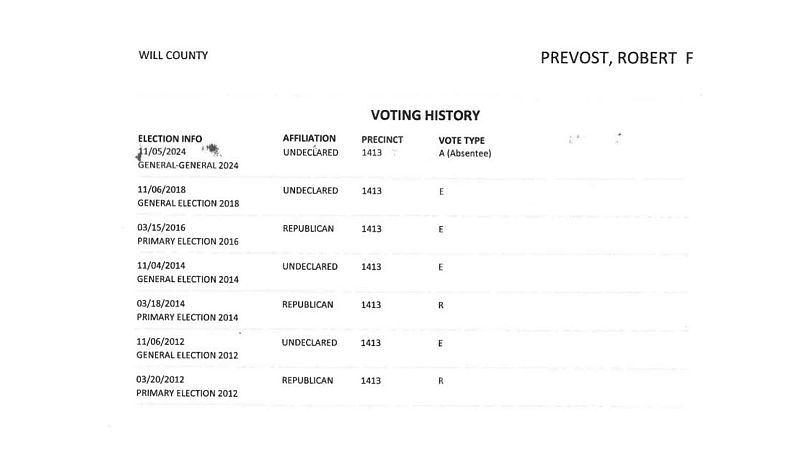
Task: Click the PRIMARY ELECTION 2016 label
Action: pyautogui.click(x=187, y=241)
